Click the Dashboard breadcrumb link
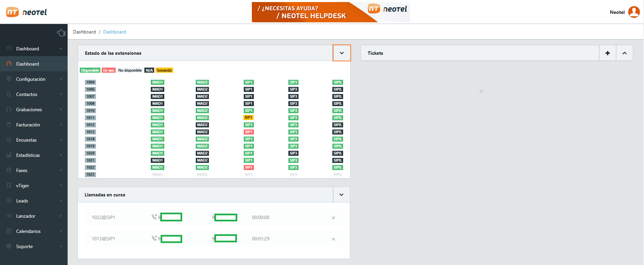This screenshot has height=265, width=644. [114, 32]
